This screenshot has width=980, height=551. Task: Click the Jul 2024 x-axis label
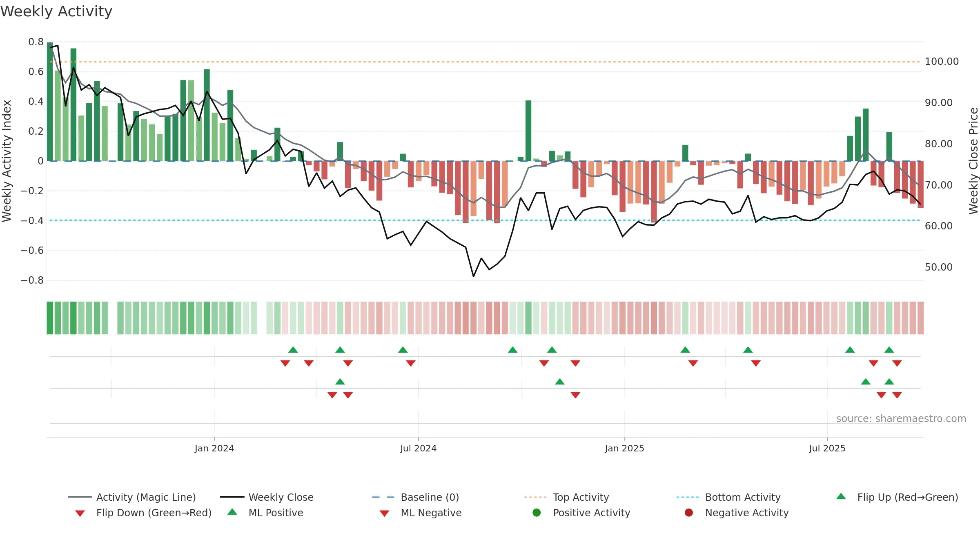[418, 448]
